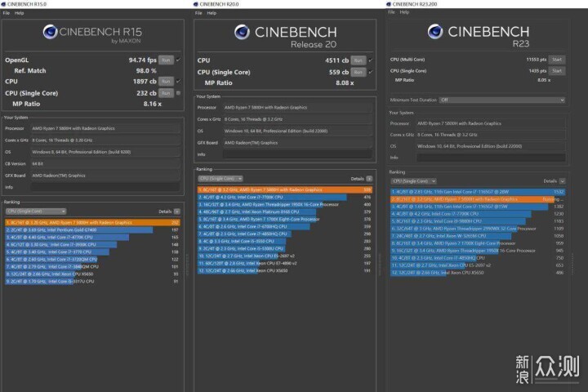Select Xeon W-3265M row in R23 ranking
588x392 pixels.
[478, 236]
